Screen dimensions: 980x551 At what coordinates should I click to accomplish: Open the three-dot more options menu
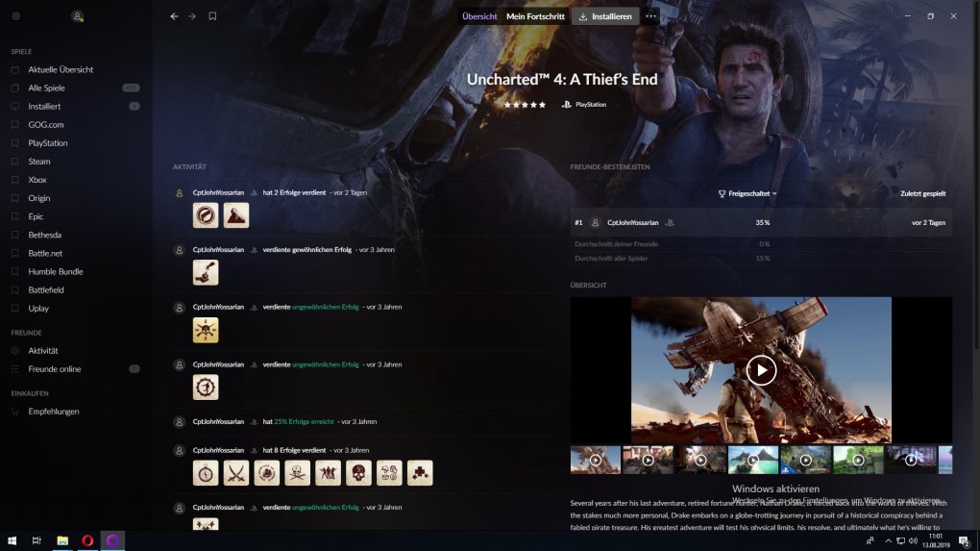pos(650,16)
